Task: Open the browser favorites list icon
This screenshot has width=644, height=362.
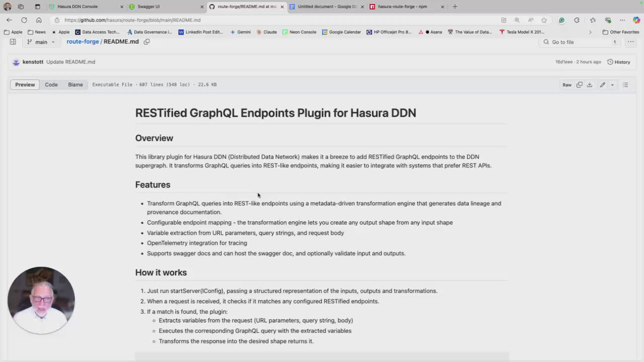Action: point(593,20)
